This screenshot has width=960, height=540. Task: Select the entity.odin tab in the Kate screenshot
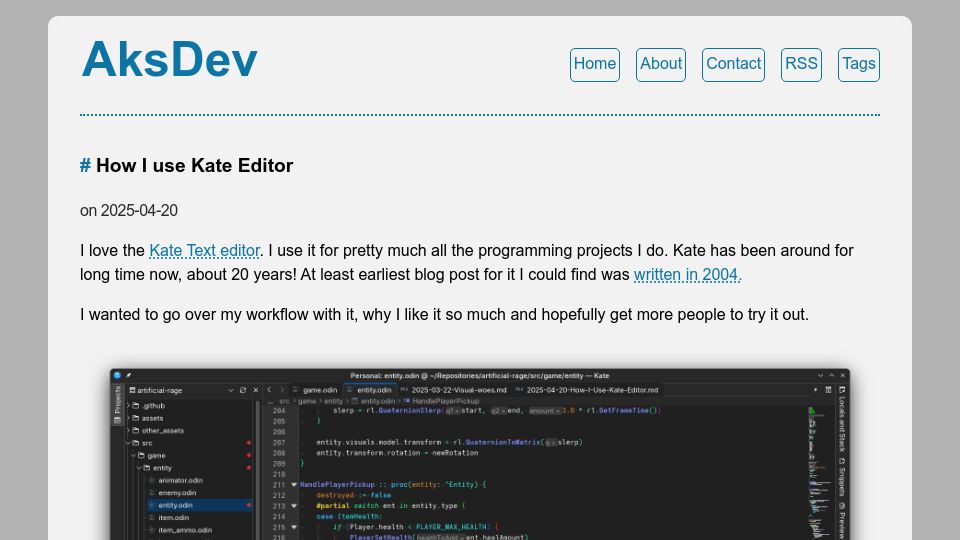click(369, 390)
